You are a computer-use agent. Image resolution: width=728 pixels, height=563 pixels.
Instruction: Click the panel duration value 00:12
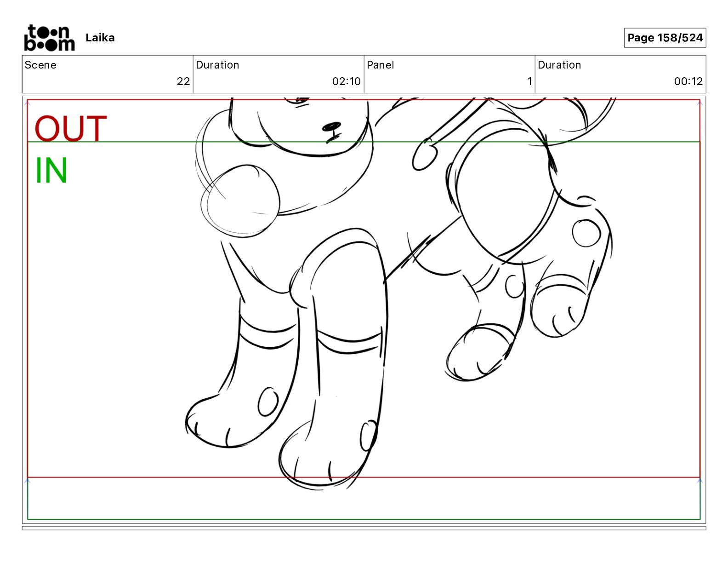[x=688, y=81]
